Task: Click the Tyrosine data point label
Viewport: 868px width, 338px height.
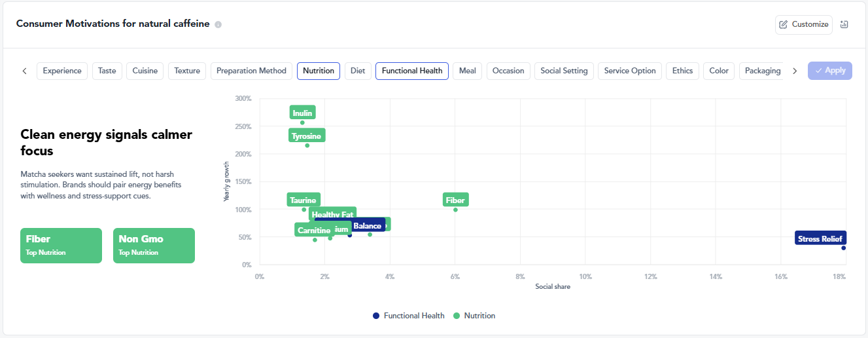Action: point(306,136)
